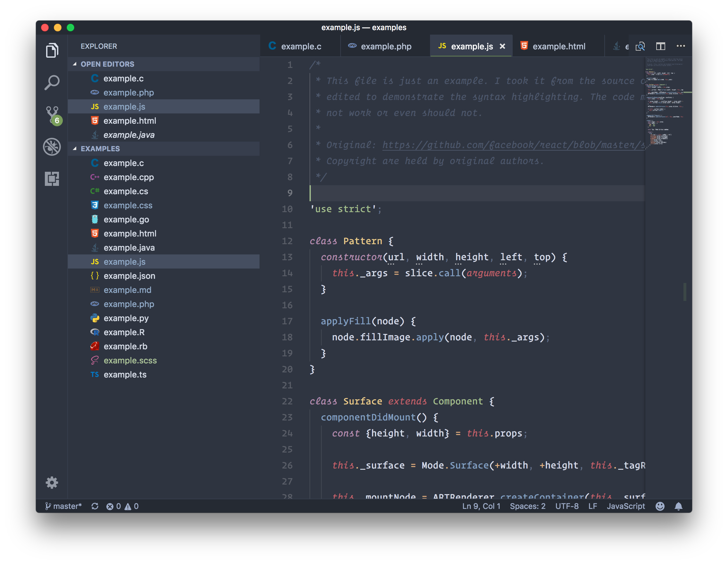Open example.java in Examples folder
The width and height of the screenshot is (728, 564).
[x=164, y=248]
